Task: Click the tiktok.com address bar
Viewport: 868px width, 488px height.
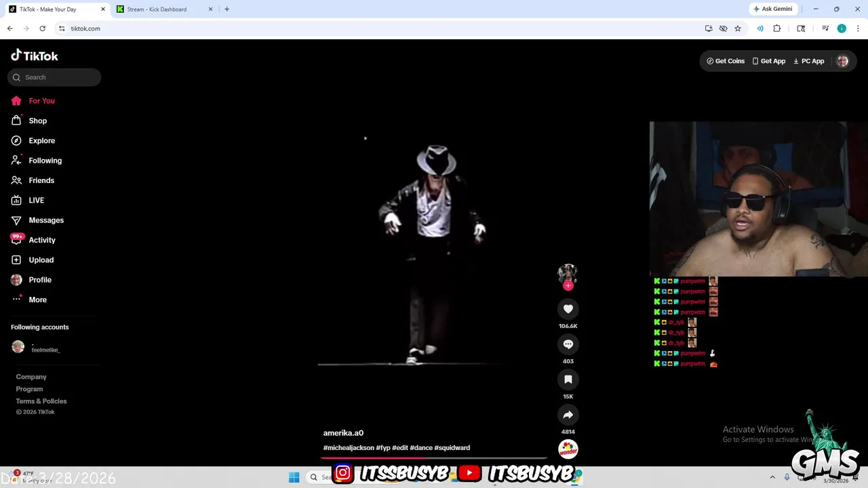Action: [x=380, y=28]
